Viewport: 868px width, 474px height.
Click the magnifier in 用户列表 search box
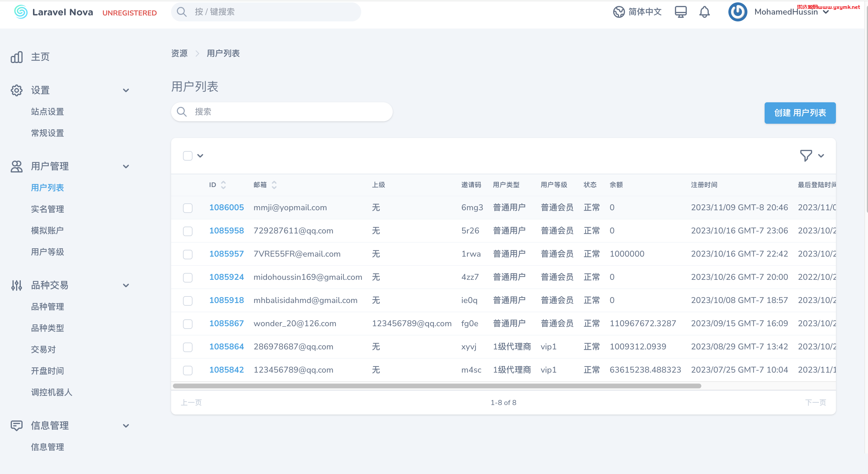[182, 112]
